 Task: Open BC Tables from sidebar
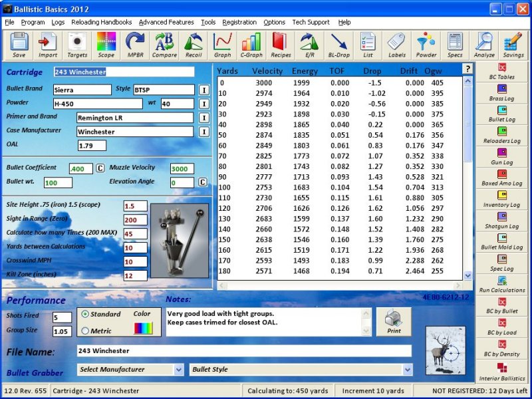pos(502,72)
